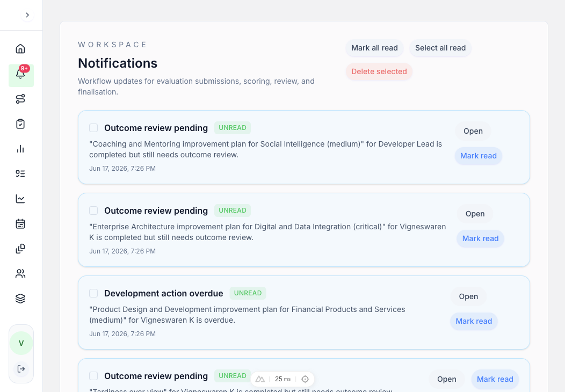This screenshot has height=392, width=565.
Task: Click the 25 ms timing in devtools bar
Action: 282,379
